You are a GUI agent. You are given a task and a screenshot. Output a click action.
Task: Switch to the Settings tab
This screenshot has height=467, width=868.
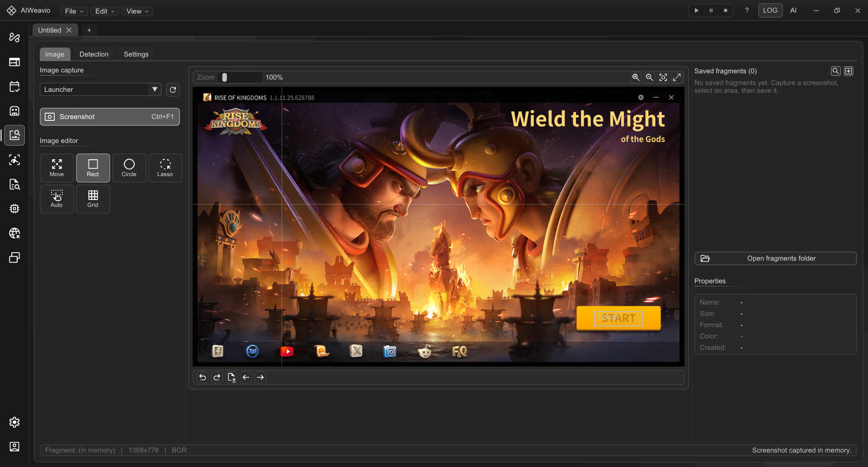[x=136, y=54]
